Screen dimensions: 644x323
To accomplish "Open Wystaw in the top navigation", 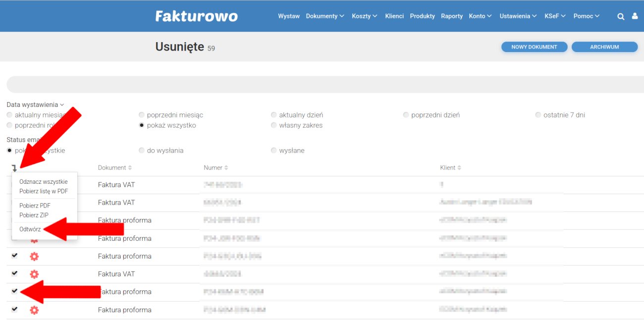I will click(289, 16).
